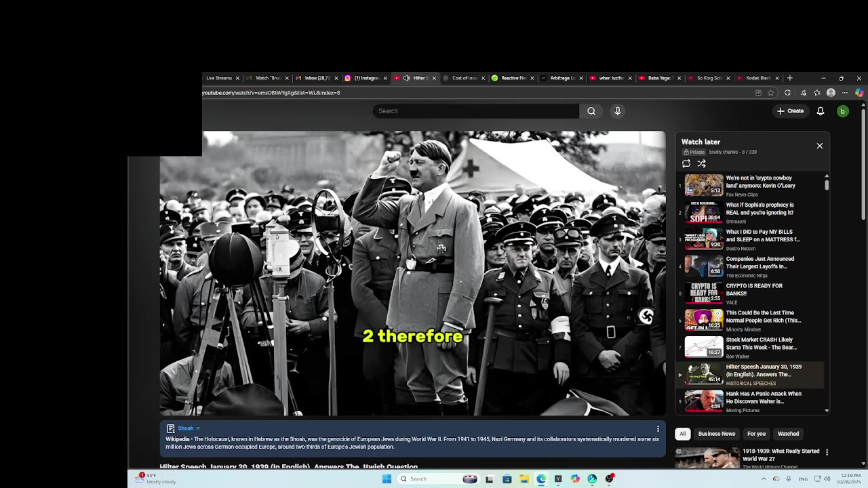The height and width of the screenshot is (488, 868).
Task: Switch to the Instagram browser tab
Action: click(x=366, y=78)
